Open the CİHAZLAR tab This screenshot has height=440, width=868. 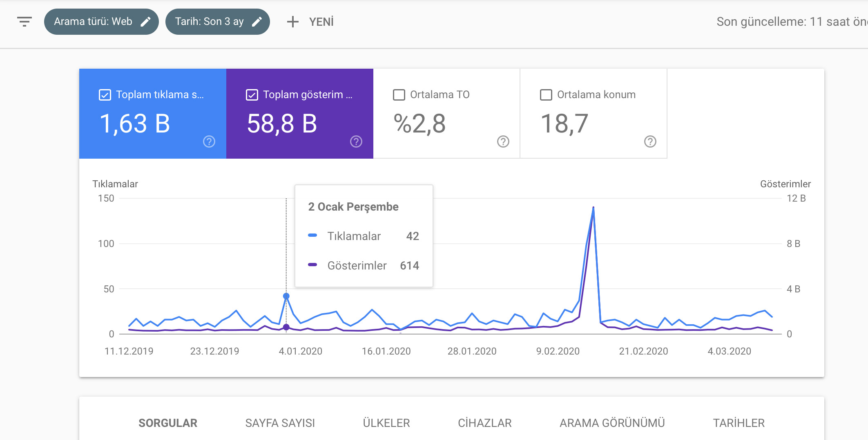click(485, 423)
